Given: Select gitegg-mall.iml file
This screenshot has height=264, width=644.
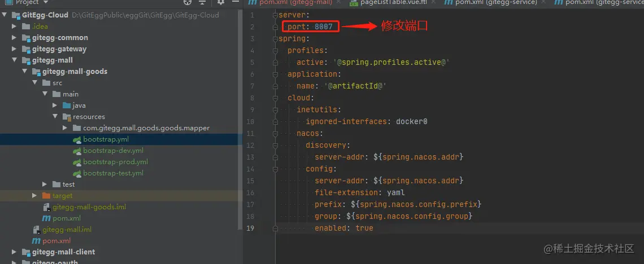Looking at the screenshot, I should (67, 230).
